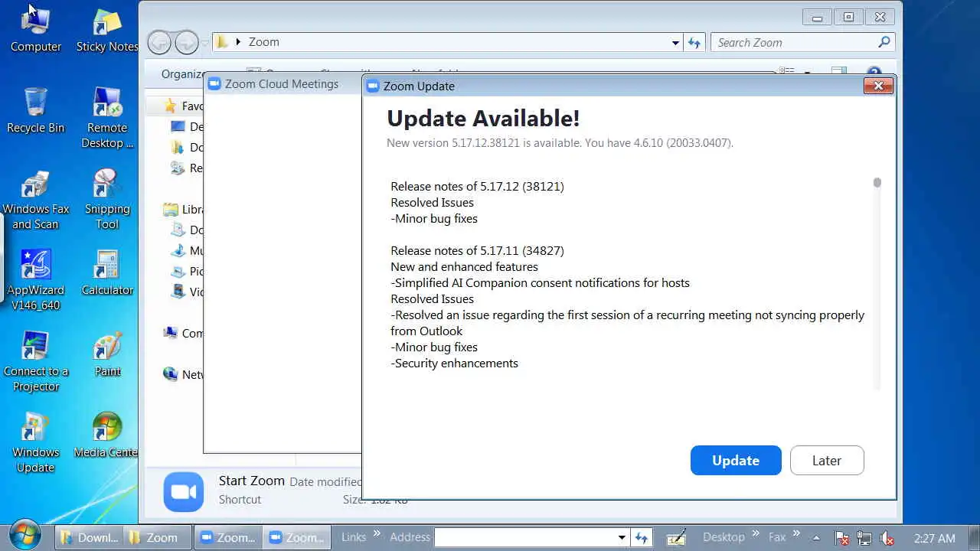
Task: Select the Remote Desktop shortcut icon
Action: (107, 119)
